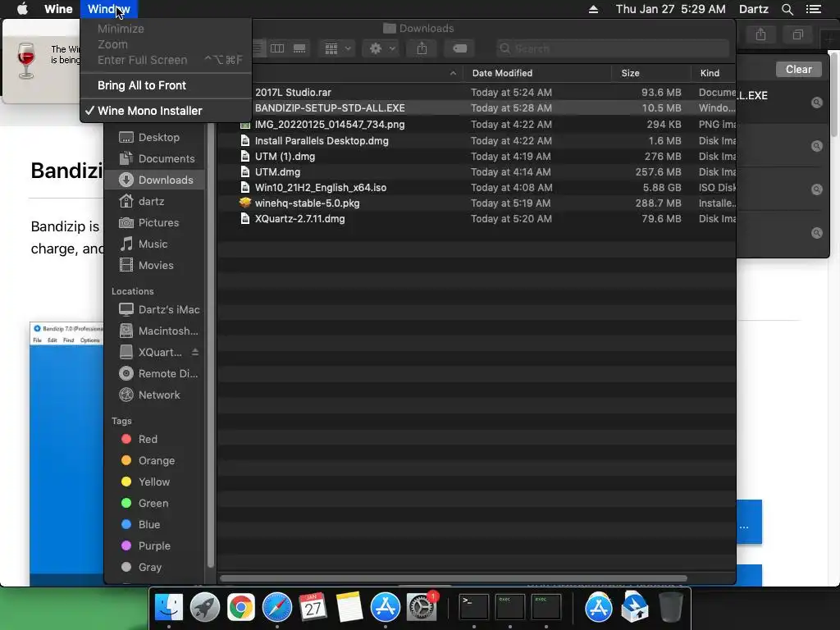Select BANDIZIP-SETUP-STD-ALL.EXE file row
The image size is (840, 630).
click(x=477, y=108)
